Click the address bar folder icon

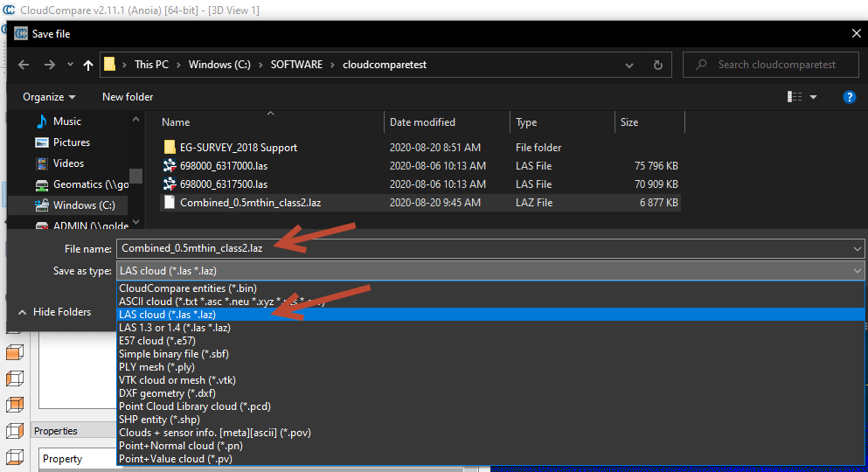[109, 65]
